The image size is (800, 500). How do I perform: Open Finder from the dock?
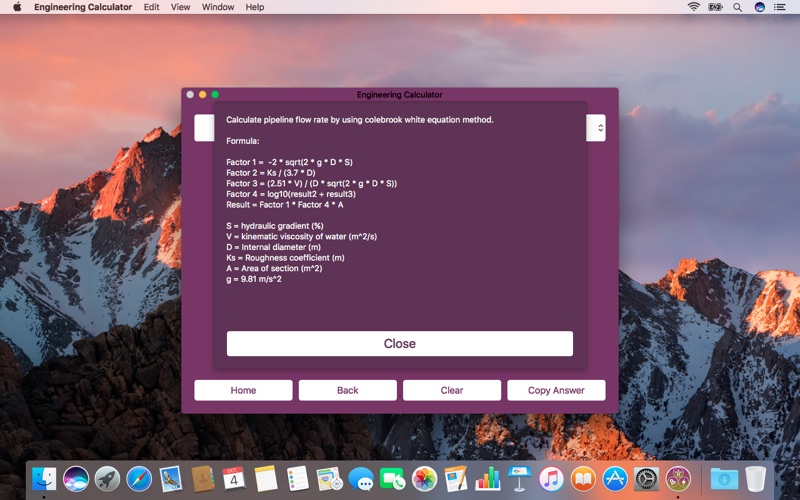click(44, 479)
